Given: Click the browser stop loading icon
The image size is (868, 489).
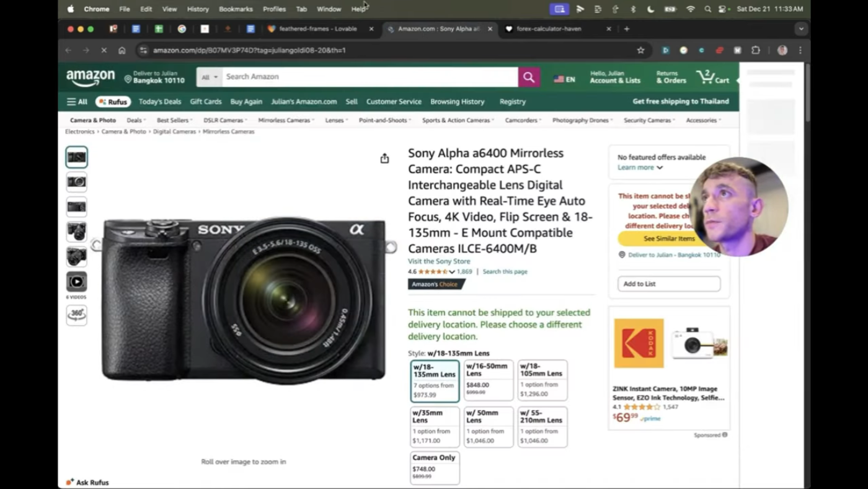Looking at the screenshot, I should (104, 50).
